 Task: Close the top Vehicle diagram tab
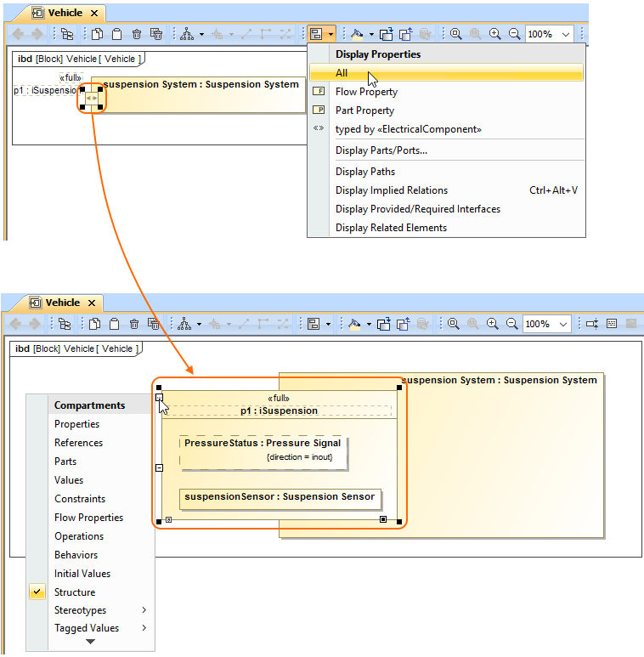94,13
